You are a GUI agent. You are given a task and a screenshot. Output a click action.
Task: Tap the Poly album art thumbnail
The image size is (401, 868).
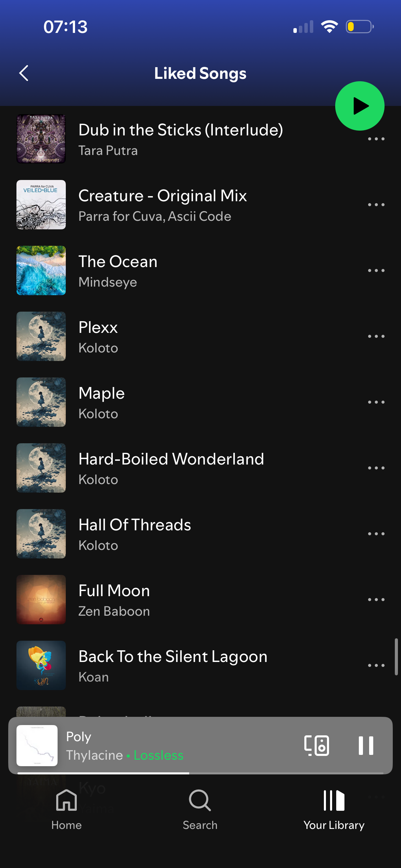(x=37, y=745)
